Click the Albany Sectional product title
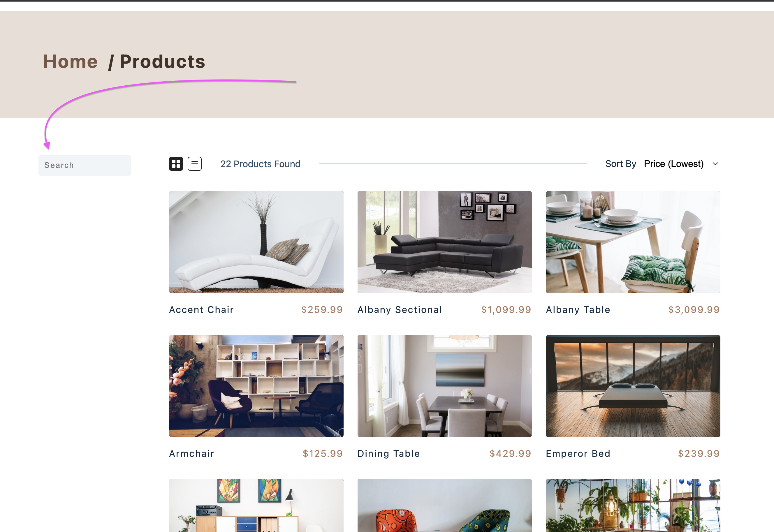Screen dimensions: 774x532 tap(400, 310)
